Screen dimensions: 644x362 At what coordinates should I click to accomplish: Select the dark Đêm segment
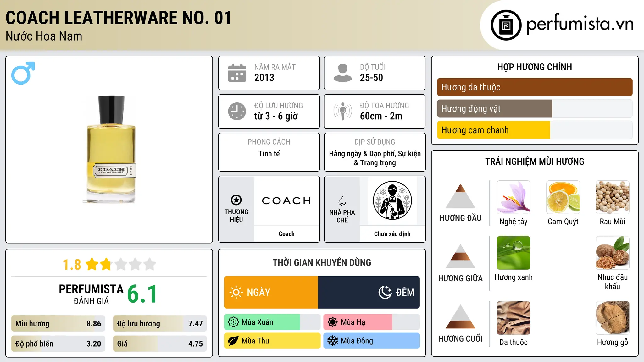pos(369,292)
